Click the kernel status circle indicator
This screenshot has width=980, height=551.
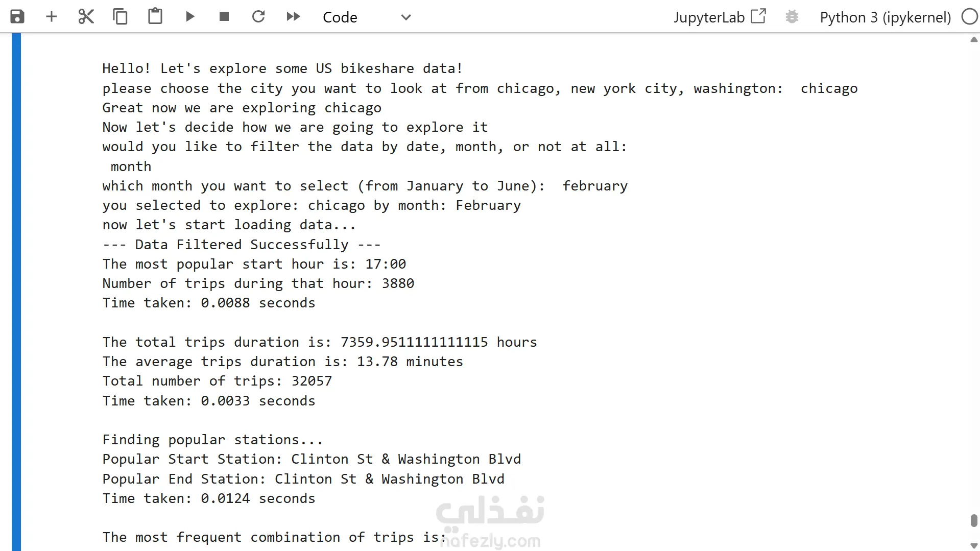point(969,17)
